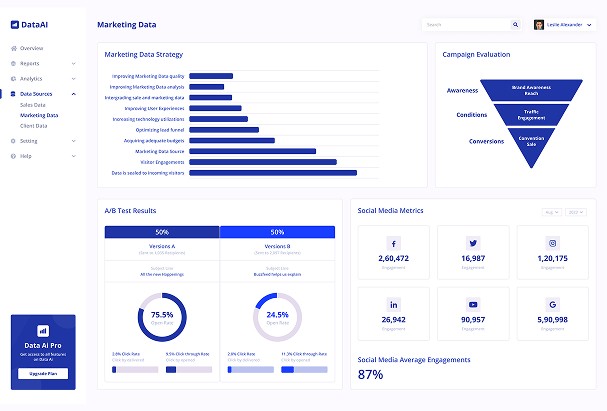Click the Facebook engagement icon
This screenshot has height=411, width=607.
(x=393, y=243)
